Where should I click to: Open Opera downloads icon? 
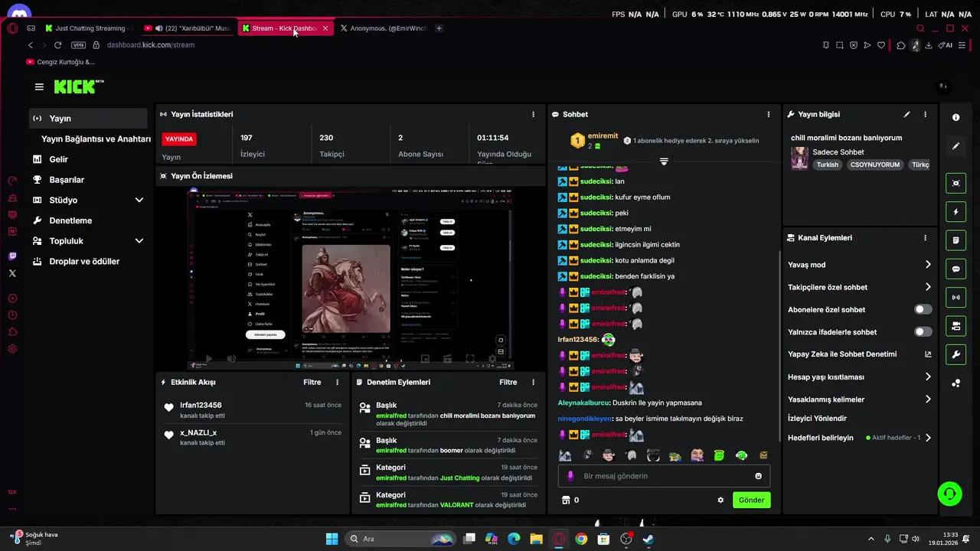point(929,45)
